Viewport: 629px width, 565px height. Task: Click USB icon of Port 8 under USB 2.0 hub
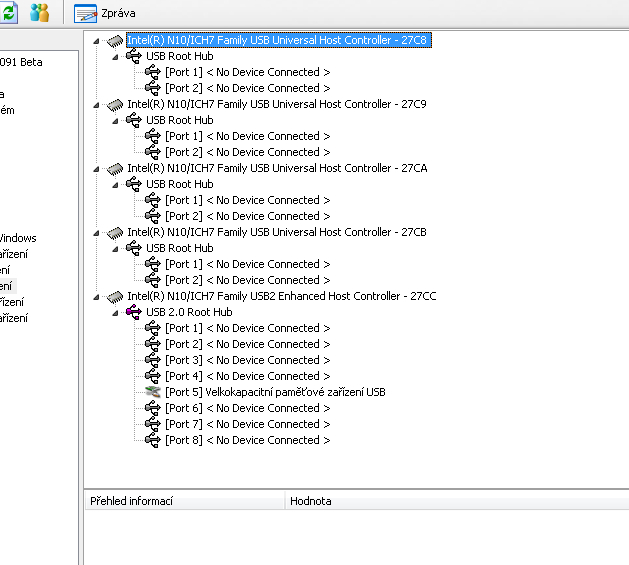153,440
